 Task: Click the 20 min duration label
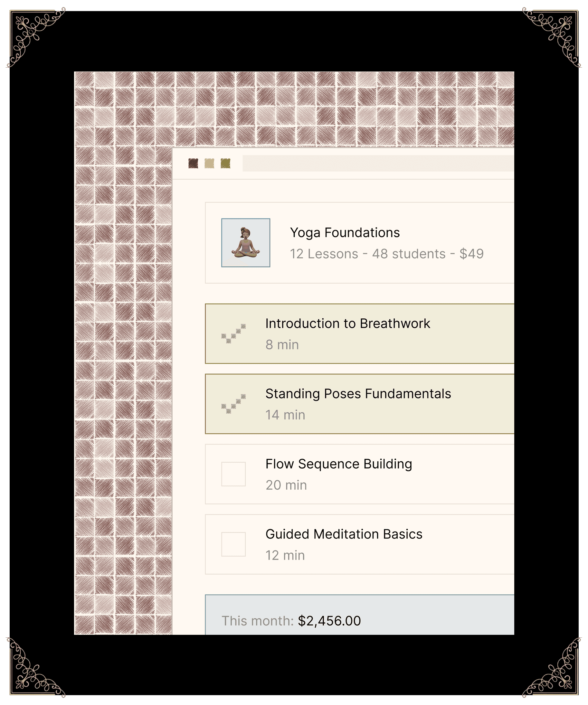point(286,485)
